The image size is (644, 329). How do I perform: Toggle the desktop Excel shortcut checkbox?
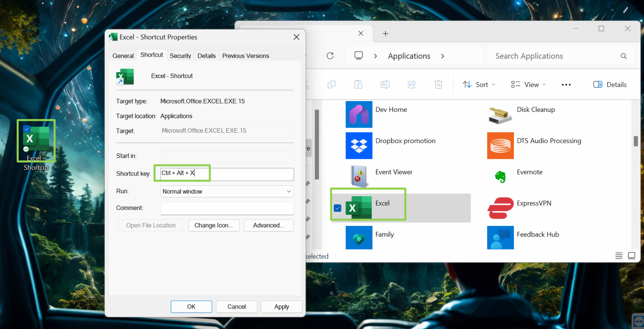(x=26, y=129)
